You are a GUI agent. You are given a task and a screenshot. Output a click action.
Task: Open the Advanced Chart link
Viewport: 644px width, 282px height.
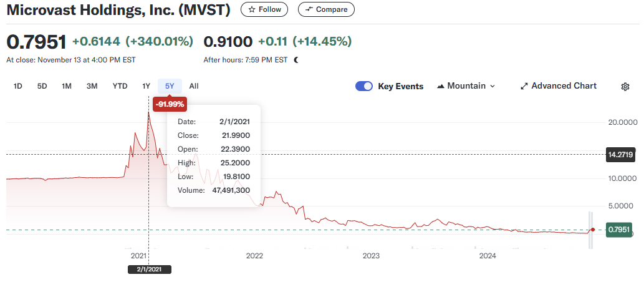pyautogui.click(x=559, y=86)
